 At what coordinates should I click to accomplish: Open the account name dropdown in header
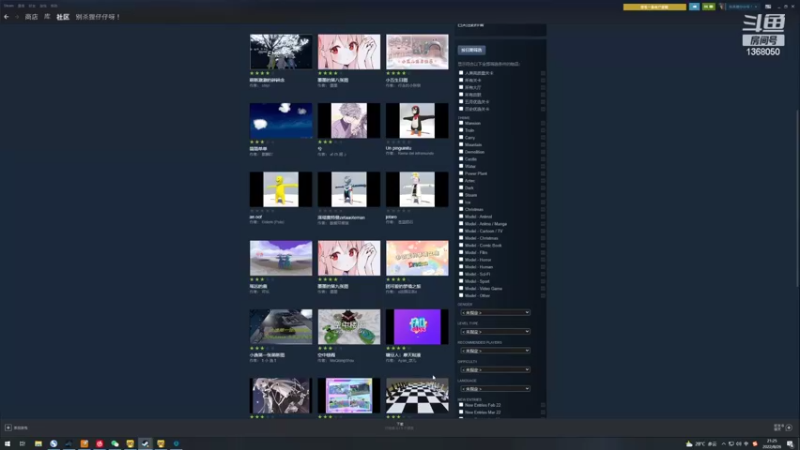[x=742, y=7]
